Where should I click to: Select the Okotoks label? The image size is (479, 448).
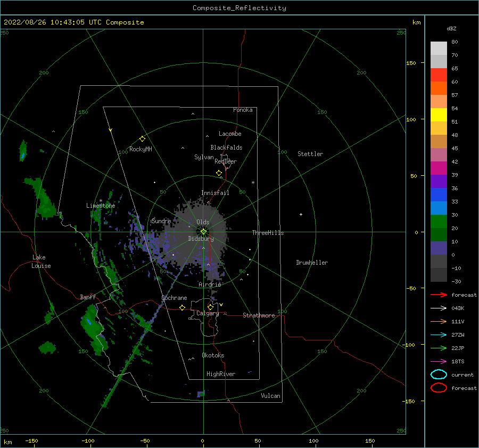213,355
